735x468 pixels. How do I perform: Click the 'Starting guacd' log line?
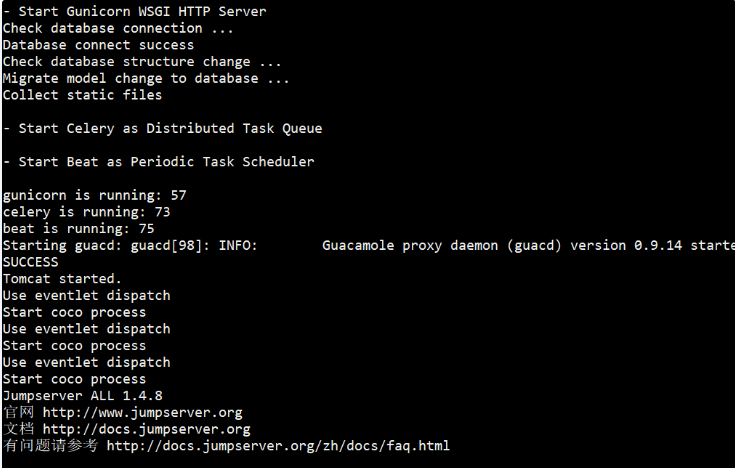369,246
